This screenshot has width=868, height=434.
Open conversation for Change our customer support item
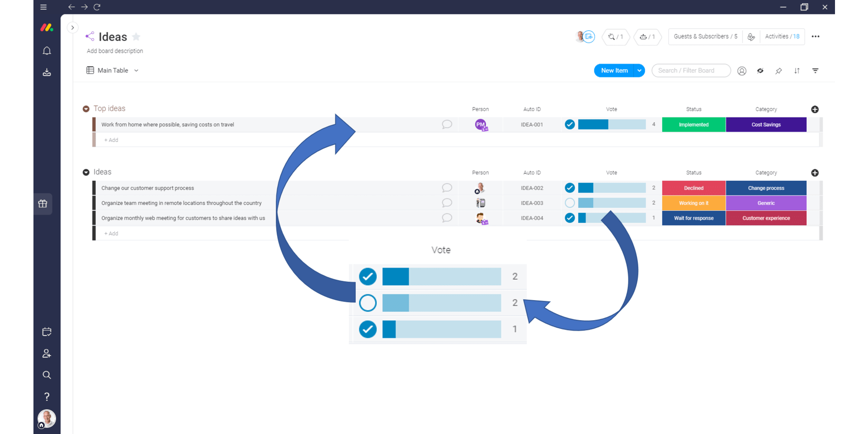point(447,188)
